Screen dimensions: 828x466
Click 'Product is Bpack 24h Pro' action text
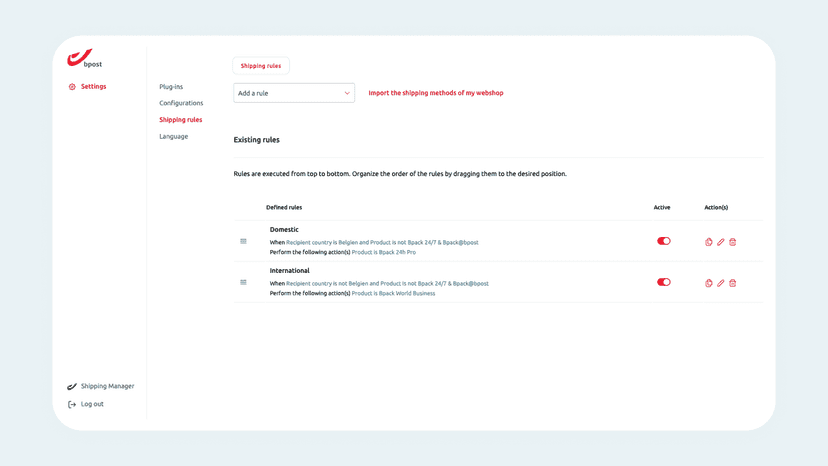384,253
